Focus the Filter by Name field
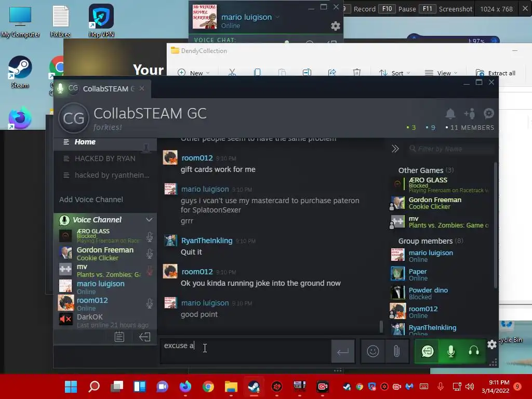The image size is (532, 399). (451, 149)
